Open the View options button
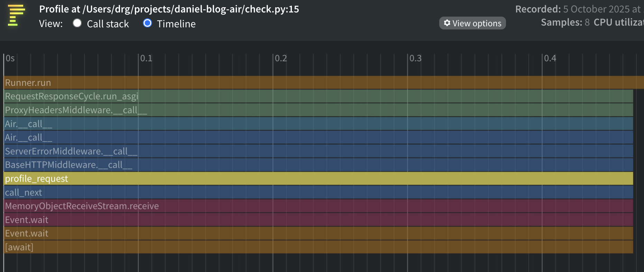644x272 pixels. [472, 23]
